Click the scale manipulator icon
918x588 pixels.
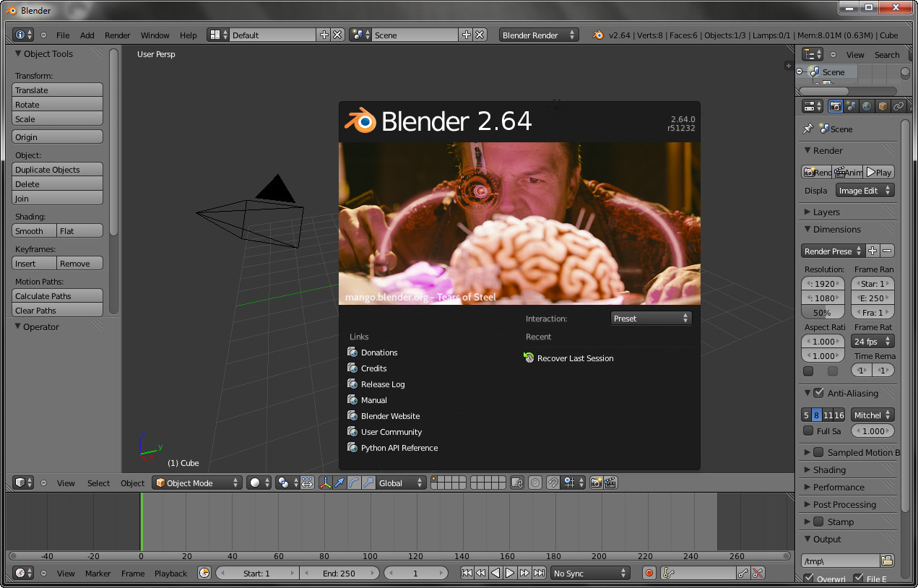click(x=368, y=483)
